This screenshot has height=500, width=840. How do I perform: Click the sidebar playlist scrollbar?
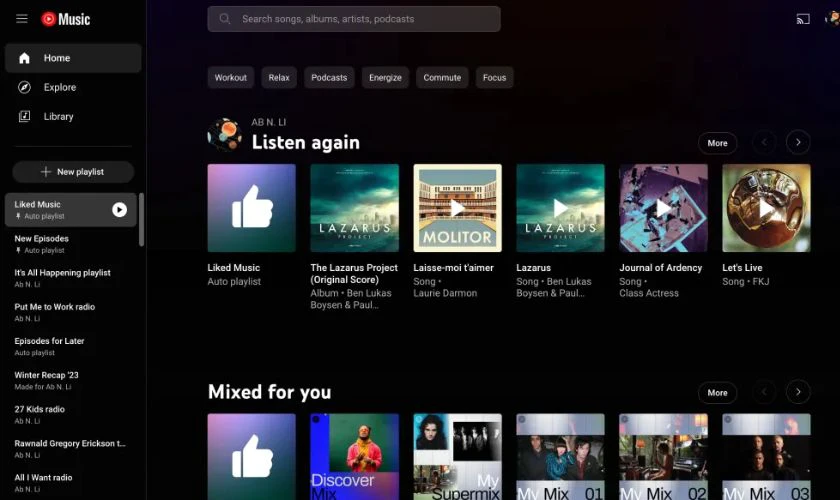point(141,220)
